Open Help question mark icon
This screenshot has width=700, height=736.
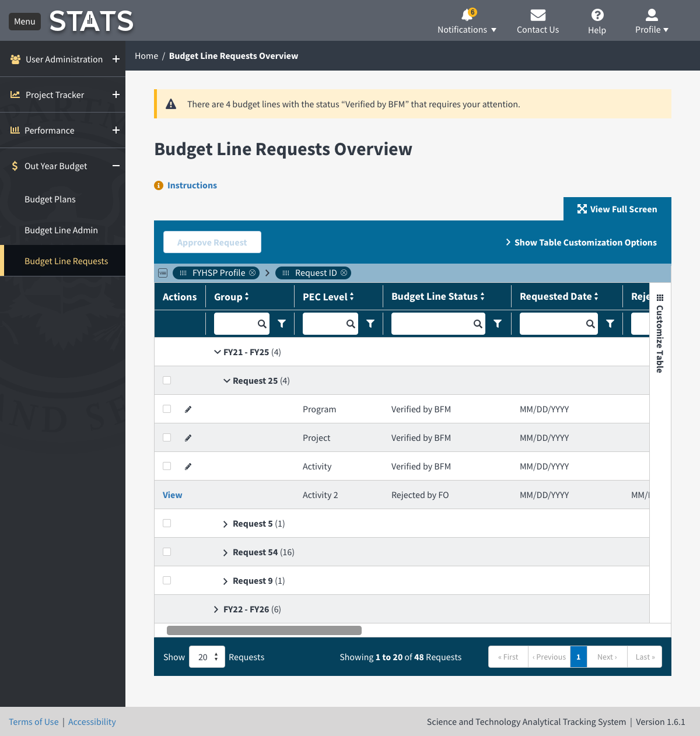tap(597, 15)
